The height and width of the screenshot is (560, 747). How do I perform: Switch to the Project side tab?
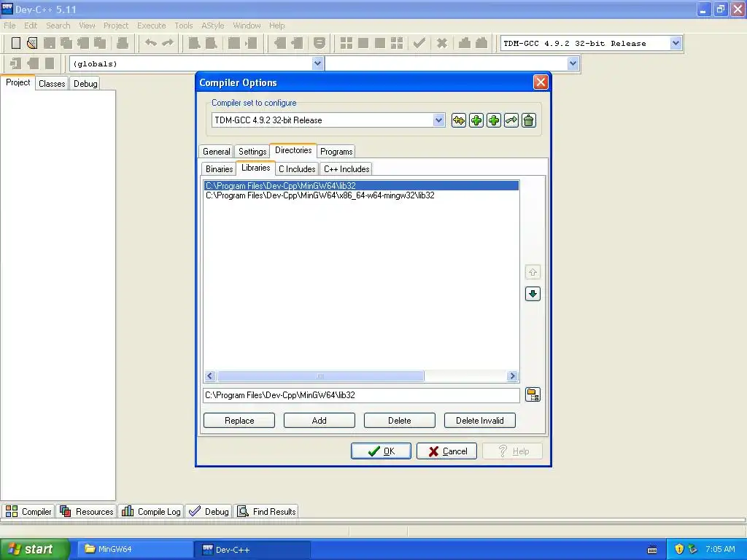coord(18,82)
